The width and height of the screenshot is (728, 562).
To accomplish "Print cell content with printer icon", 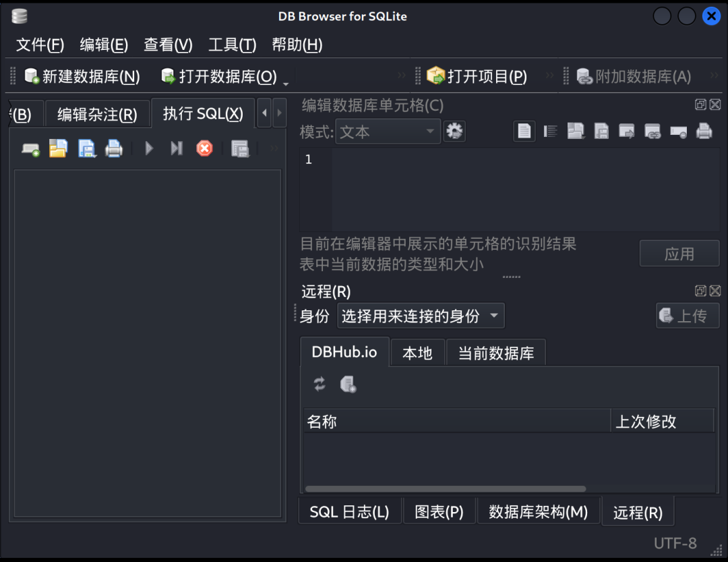I will pyautogui.click(x=704, y=132).
